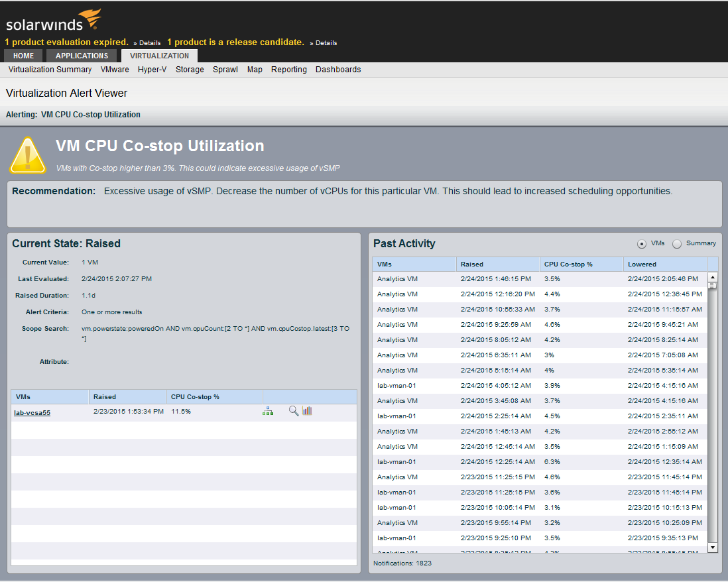The height and width of the screenshot is (582, 728).
Task: Open the Sprawl menu item
Action: coord(225,70)
